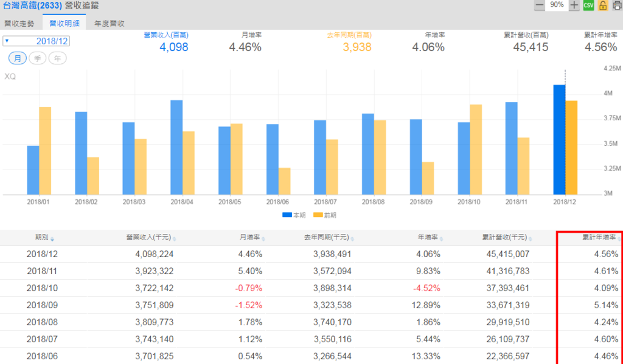Toggle the blue 本期 legend item
The width and height of the screenshot is (623, 364).
pyautogui.click(x=294, y=215)
